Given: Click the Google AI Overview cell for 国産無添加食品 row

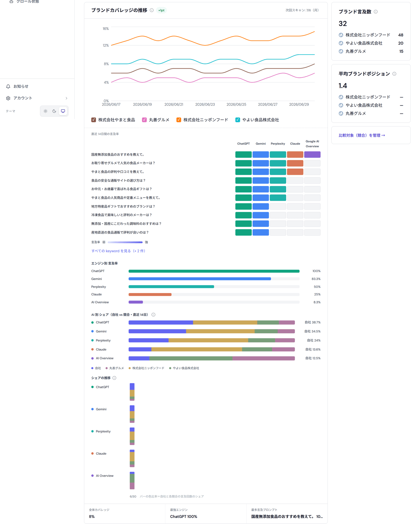Looking at the screenshot, I should (x=312, y=154).
